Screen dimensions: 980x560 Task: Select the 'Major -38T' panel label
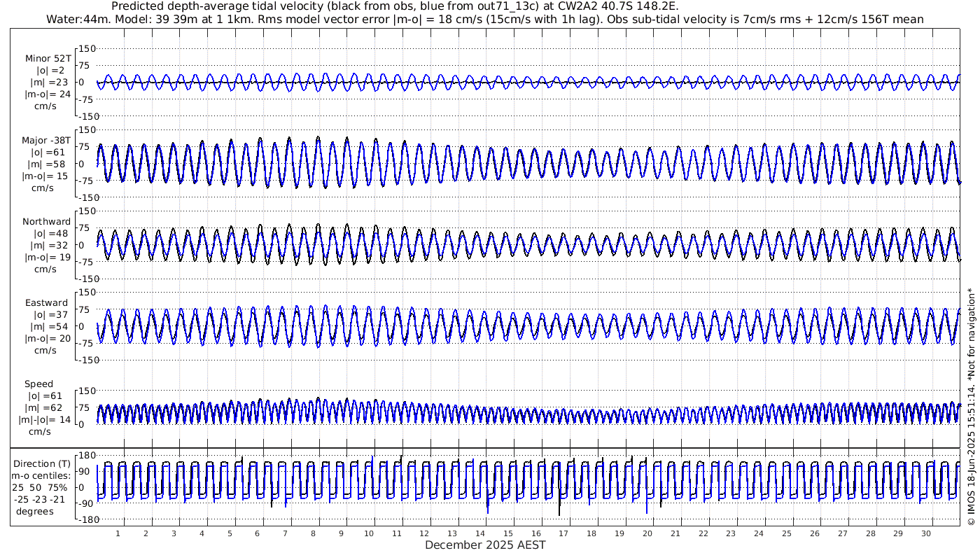coord(46,141)
